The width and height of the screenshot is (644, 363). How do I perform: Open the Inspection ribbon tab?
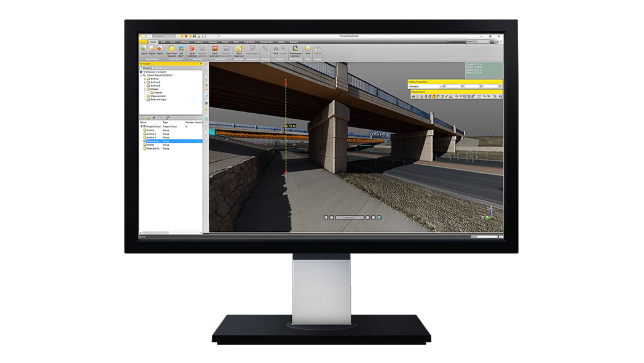[x=248, y=42]
